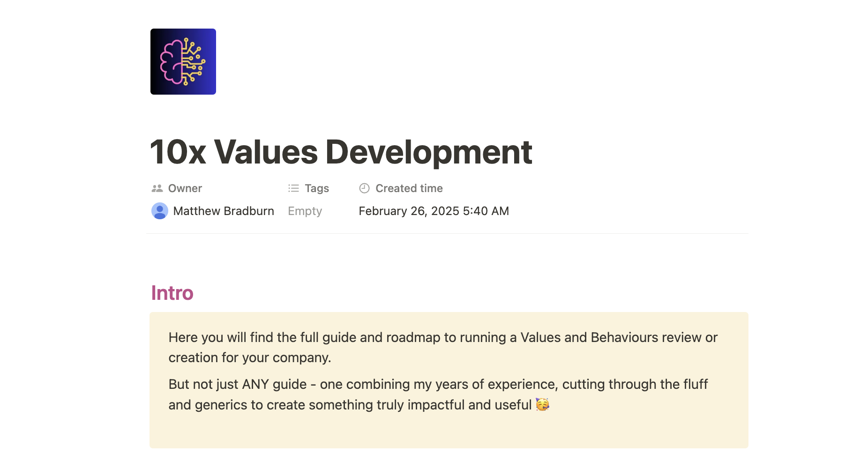Click the brain circuit page icon
This screenshot has height=461, width=868.
point(183,61)
